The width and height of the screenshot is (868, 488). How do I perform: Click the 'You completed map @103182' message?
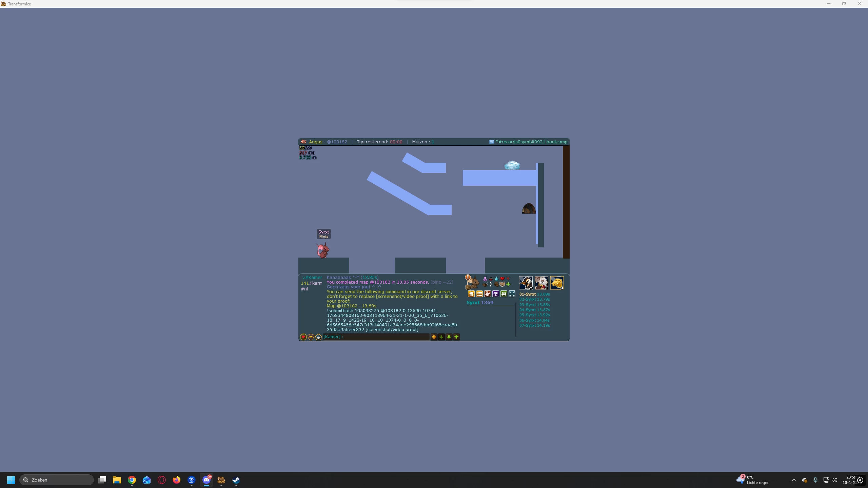coord(378,282)
